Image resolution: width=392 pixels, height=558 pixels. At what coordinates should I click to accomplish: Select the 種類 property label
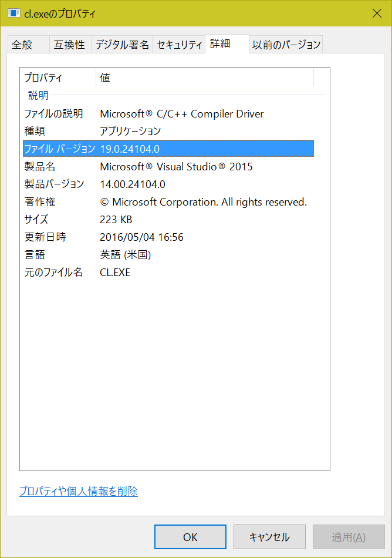coord(35,131)
